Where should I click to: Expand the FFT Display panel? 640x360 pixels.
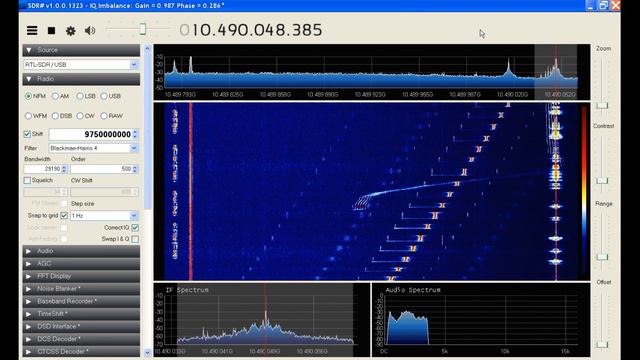click(x=81, y=276)
